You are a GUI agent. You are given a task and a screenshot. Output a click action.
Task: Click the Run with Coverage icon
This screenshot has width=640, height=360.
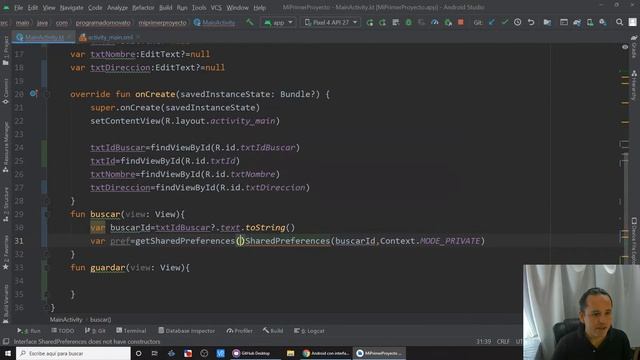pos(422,22)
